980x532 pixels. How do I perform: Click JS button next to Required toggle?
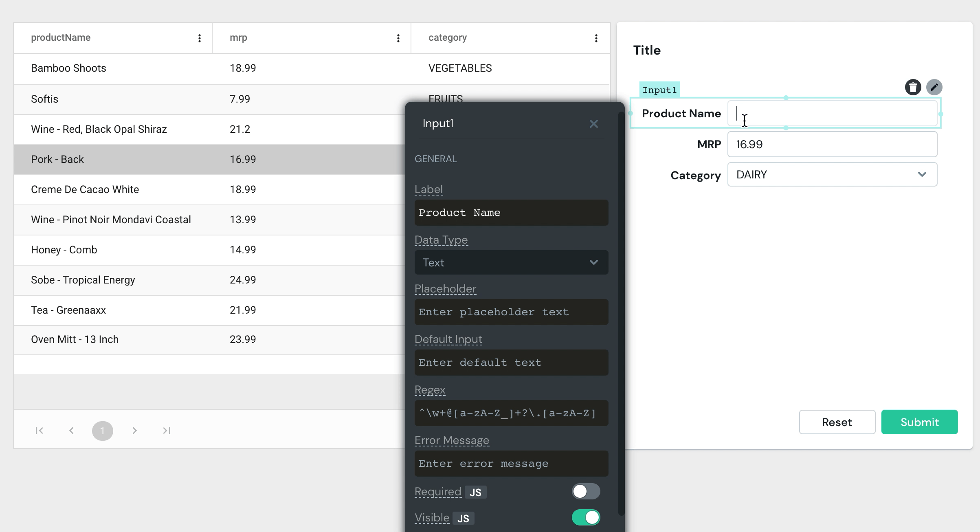click(476, 491)
